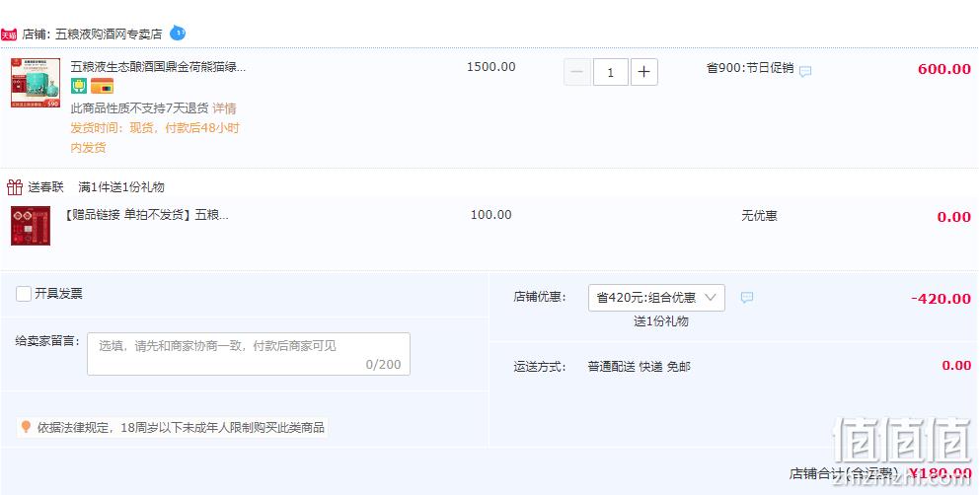The image size is (980, 495).
Task: Click the 送1份礼物 text under the discount dropdown
Action: tap(660, 321)
